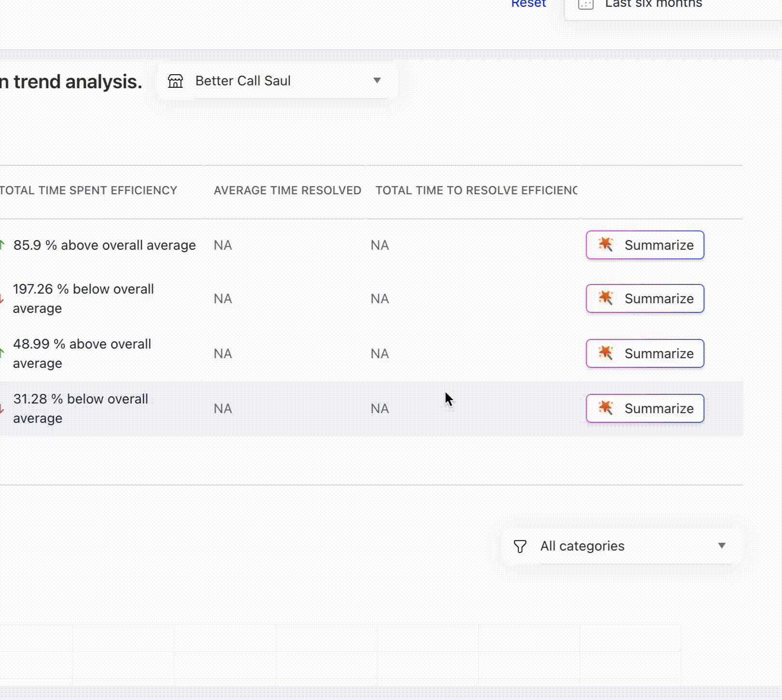Viewport: 782px width, 700px height.
Task: Click the Reset link
Action: 528,4
